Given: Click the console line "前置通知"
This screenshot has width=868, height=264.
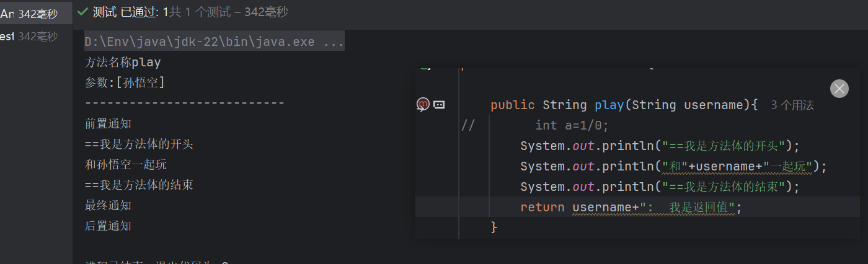Looking at the screenshot, I should click(x=108, y=124).
